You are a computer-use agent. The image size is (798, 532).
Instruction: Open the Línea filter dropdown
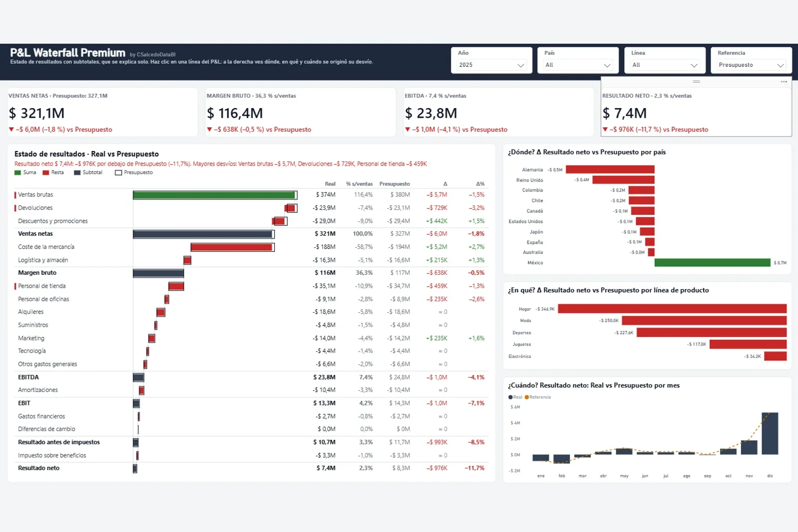coord(665,65)
